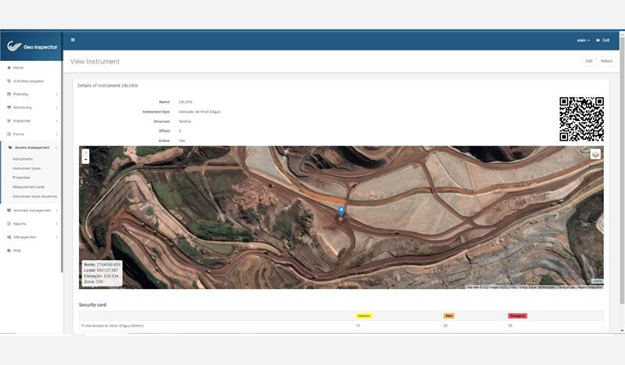Click the Help icon in sidebar
Image resolution: width=625 pixels, height=365 pixels.
click(x=9, y=251)
